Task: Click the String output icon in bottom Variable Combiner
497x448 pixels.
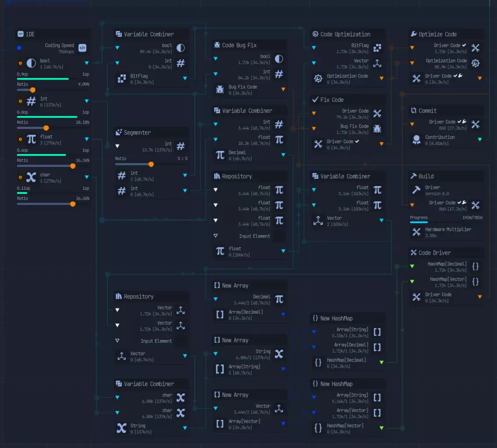Action: (x=122, y=428)
